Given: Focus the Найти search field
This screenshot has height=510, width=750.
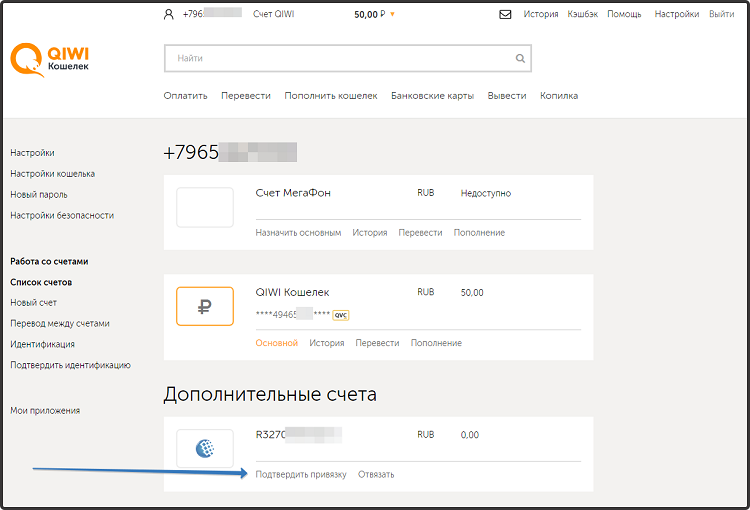Looking at the screenshot, I should pos(348,58).
